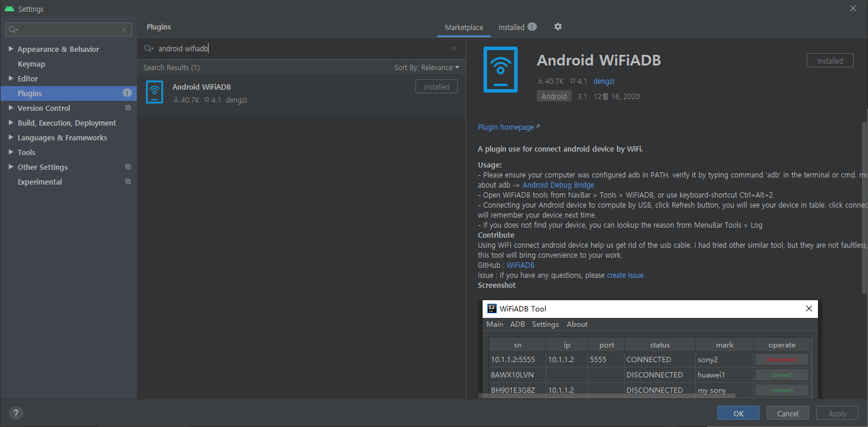Viewport: 868px width, 427px height.
Task: Click the Installed button in the plugin details
Action: pyautogui.click(x=830, y=61)
